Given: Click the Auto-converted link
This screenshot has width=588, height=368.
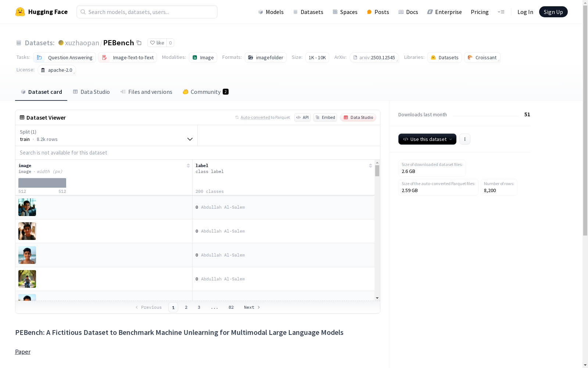Looking at the screenshot, I should [x=255, y=117].
